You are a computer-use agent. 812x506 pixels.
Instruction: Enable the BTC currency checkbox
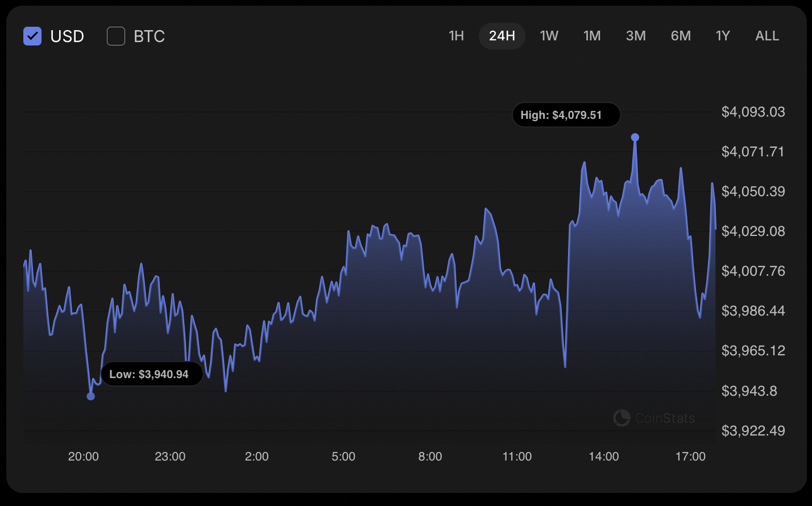[x=116, y=36]
